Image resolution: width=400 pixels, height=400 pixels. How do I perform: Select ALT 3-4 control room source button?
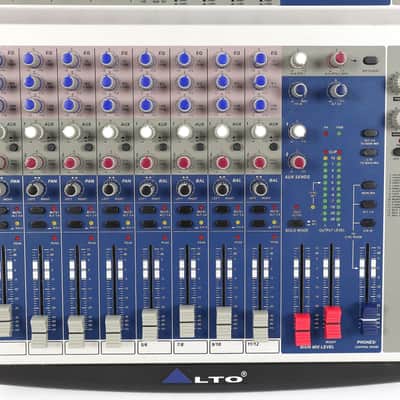[x=368, y=204]
